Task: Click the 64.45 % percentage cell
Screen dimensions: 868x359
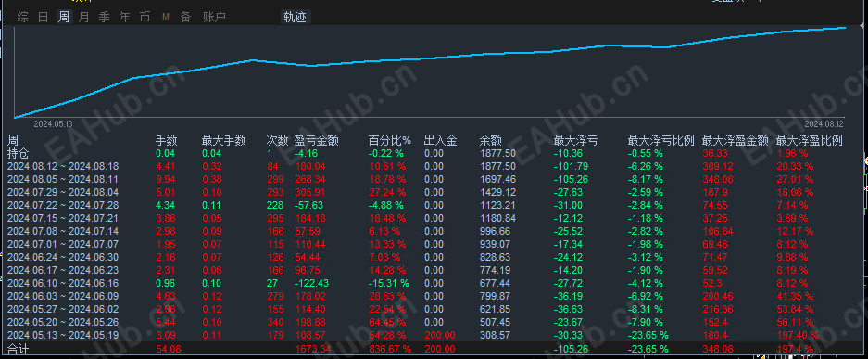Action: coord(387,322)
